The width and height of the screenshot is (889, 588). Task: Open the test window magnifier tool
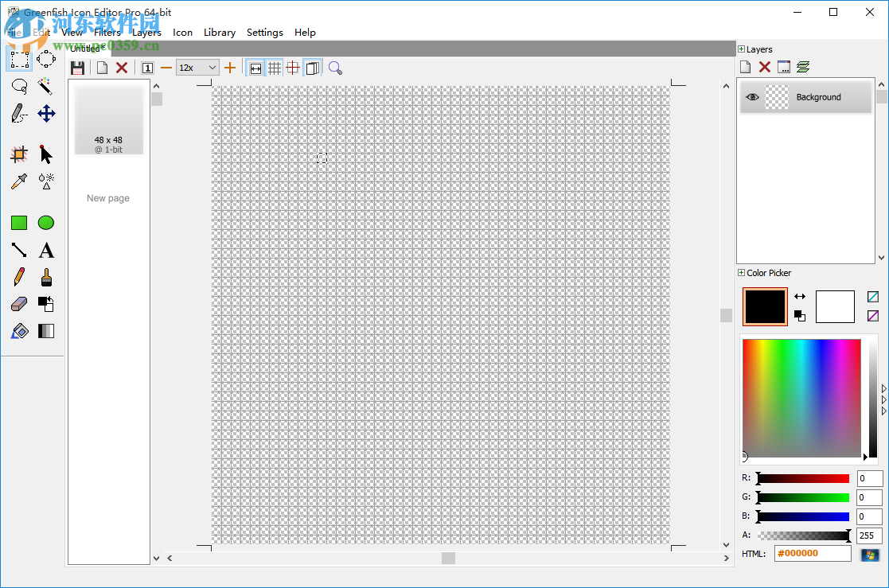[x=335, y=68]
